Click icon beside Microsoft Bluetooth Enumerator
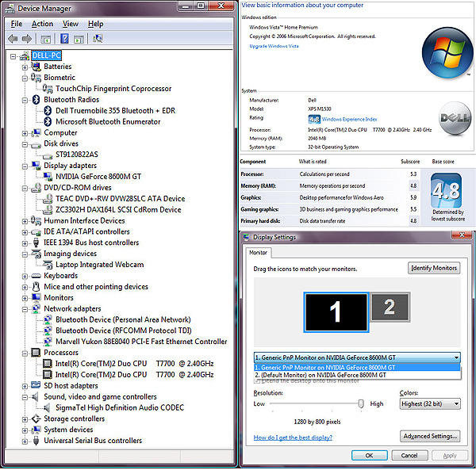 48,121
